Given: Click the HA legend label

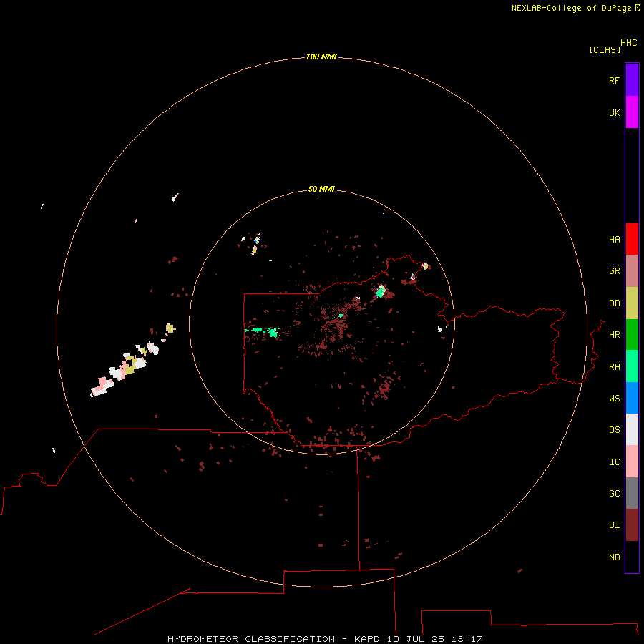Looking at the screenshot, I should click(x=614, y=240).
